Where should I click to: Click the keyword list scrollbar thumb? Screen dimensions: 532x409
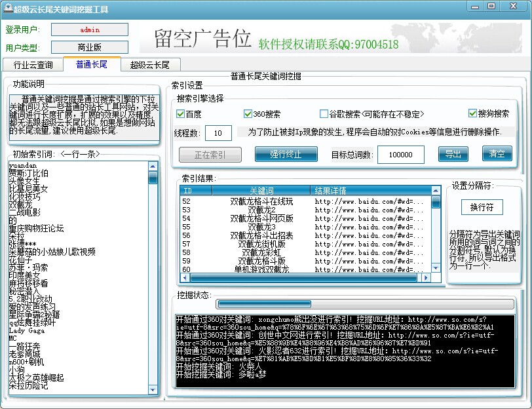[153, 177]
